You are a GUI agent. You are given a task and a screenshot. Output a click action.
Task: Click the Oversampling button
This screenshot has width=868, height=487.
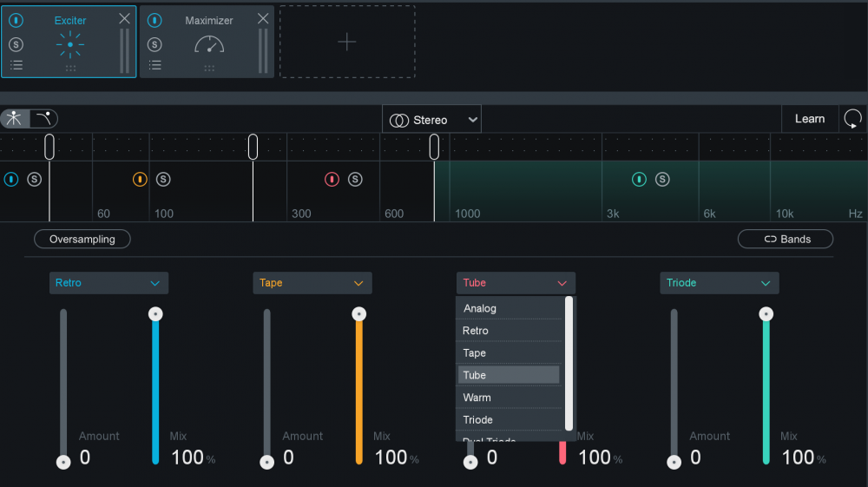82,239
